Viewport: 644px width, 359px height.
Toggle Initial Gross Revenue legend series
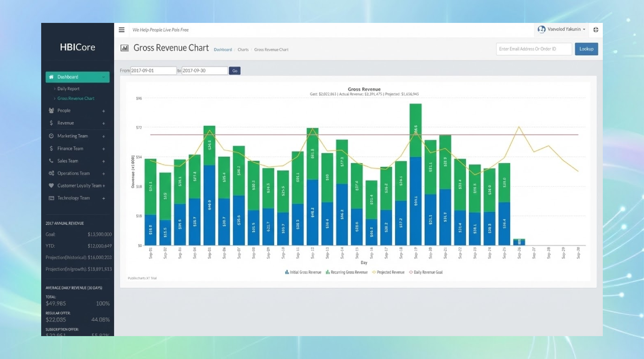point(303,272)
